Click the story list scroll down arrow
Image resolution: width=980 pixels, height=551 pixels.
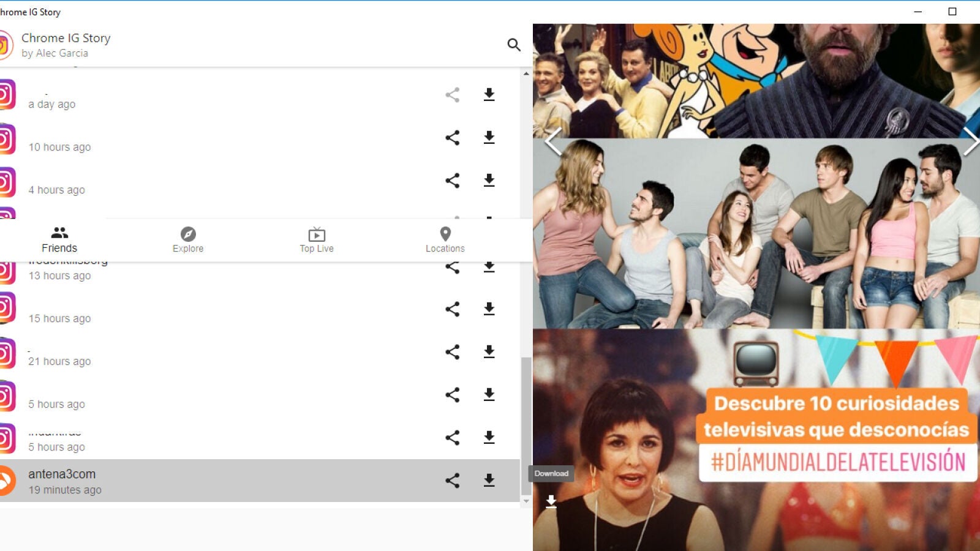[x=526, y=501]
